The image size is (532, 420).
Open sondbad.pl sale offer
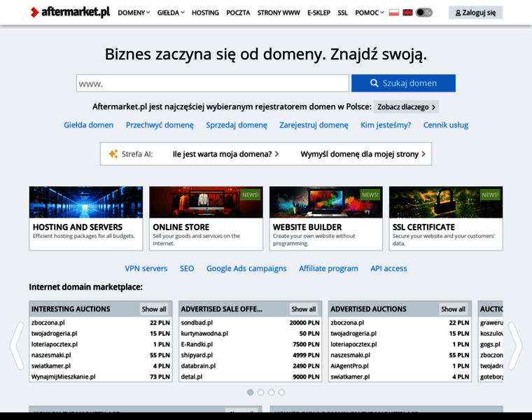pyautogui.click(x=197, y=323)
